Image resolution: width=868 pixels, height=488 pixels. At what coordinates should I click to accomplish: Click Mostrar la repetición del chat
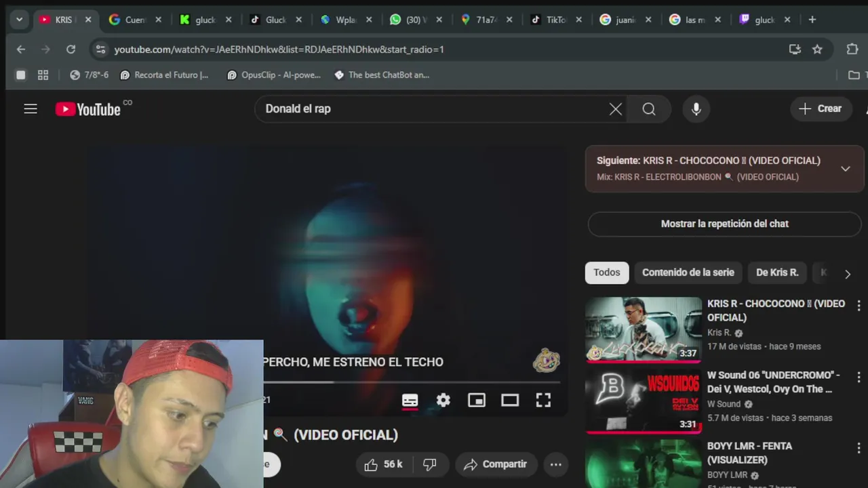click(724, 224)
